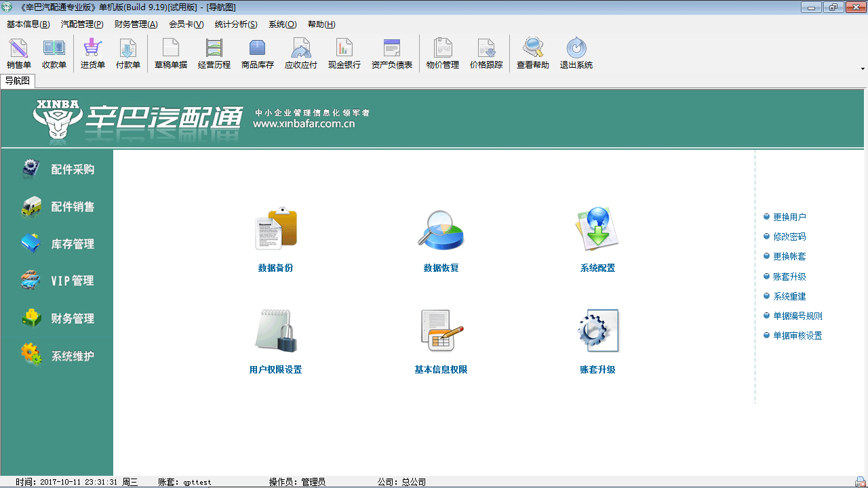Open the 现金银行 toolbar icon
Screen dimensions: 868x488
344,54
